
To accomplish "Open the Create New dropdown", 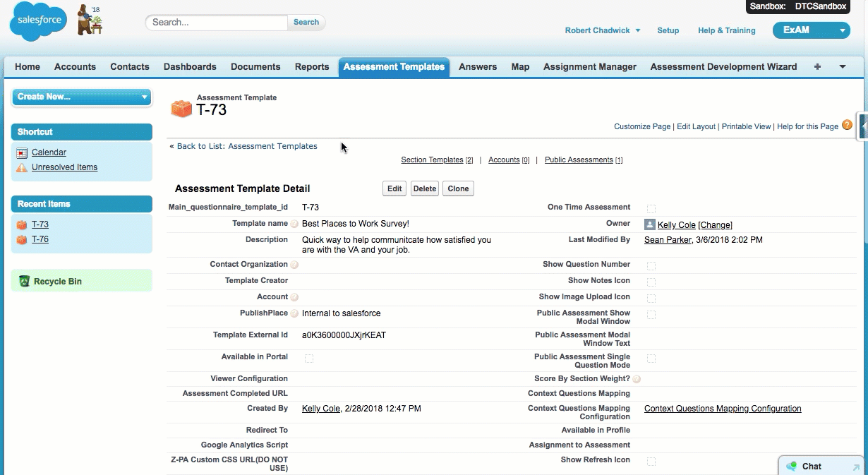I will point(82,97).
